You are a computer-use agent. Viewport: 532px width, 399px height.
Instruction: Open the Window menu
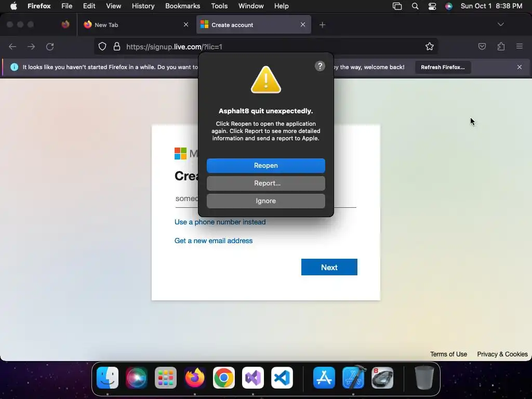coord(251,6)
